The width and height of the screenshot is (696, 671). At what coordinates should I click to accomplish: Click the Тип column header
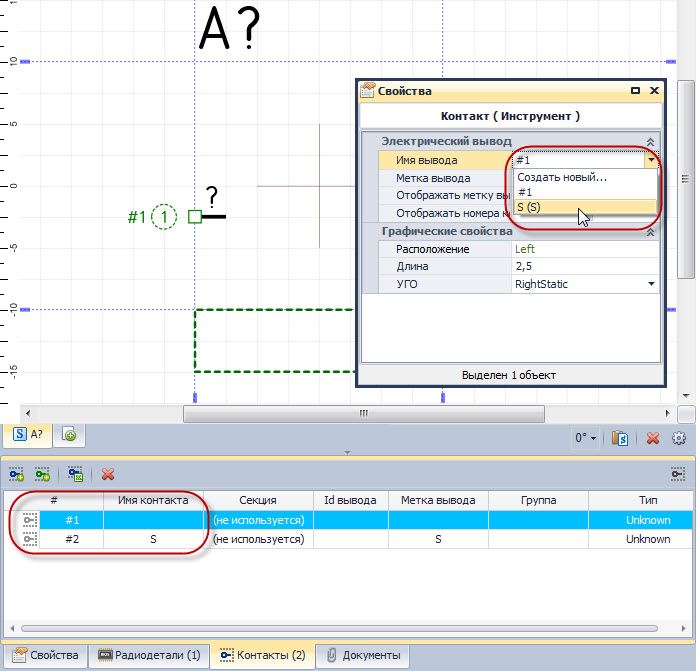(641, 500)
